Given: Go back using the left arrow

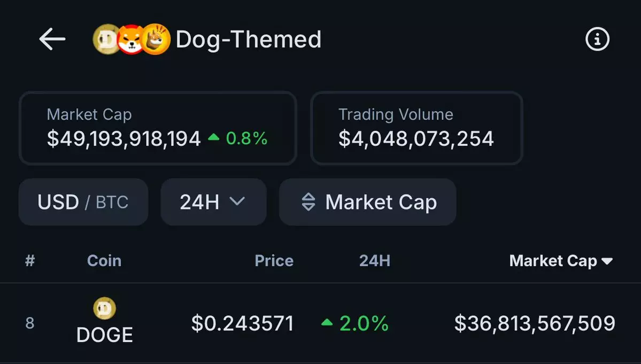Looking at the screenshot, I should pyautogui.click(x=52, y=40).
